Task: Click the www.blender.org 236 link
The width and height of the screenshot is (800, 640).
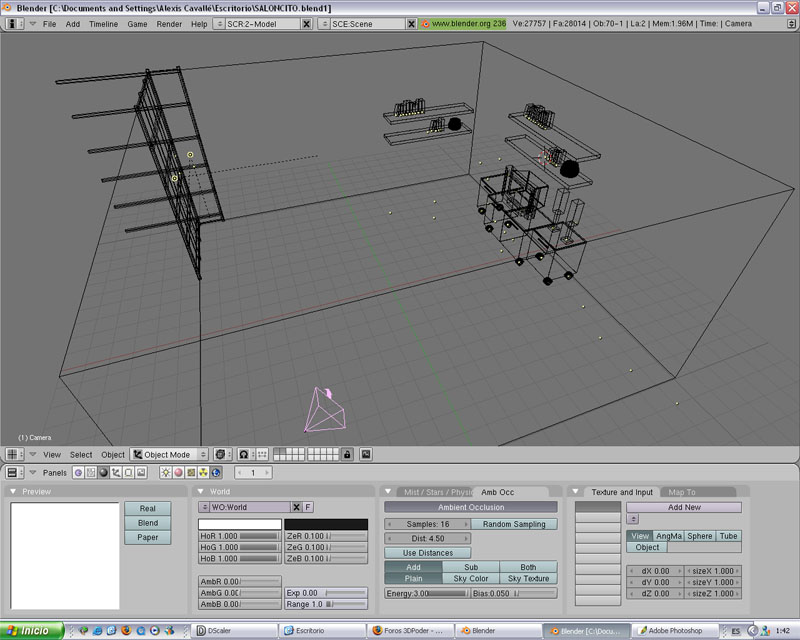Action: click(469, 23)
